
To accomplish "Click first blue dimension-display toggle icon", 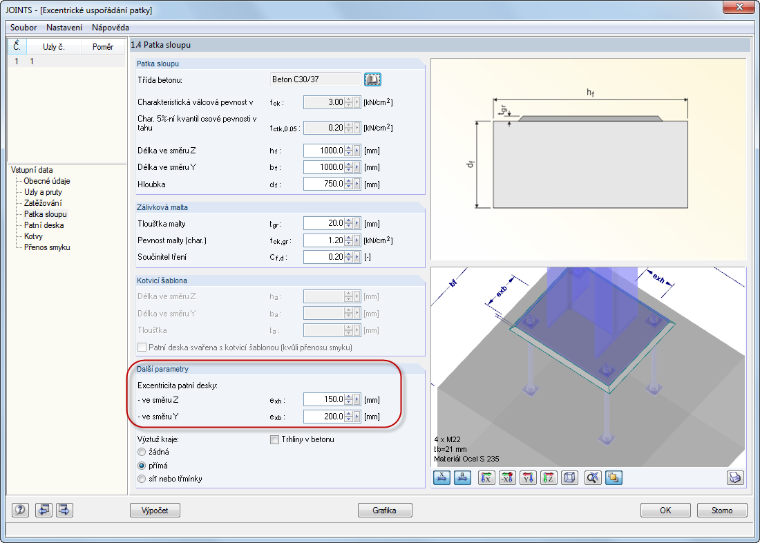I will pos(441,478).
